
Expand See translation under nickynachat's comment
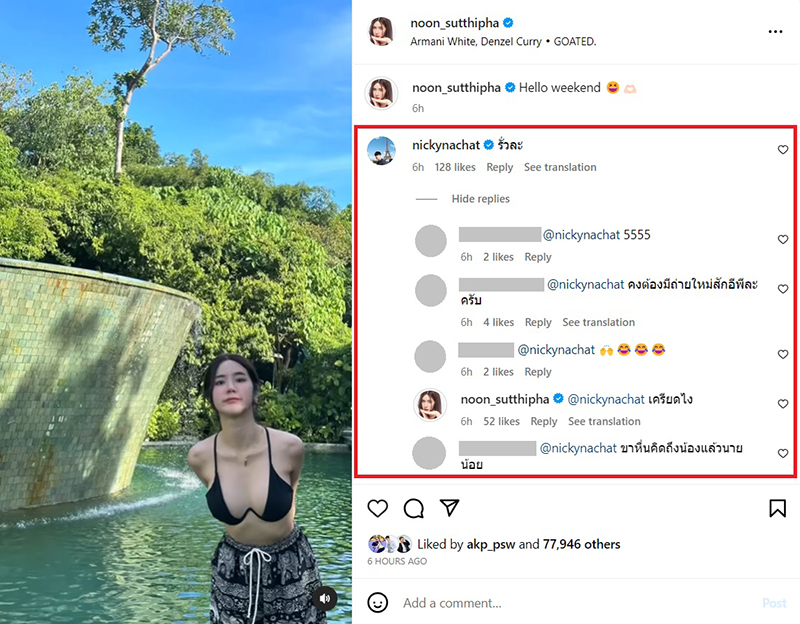coord(560,167)
